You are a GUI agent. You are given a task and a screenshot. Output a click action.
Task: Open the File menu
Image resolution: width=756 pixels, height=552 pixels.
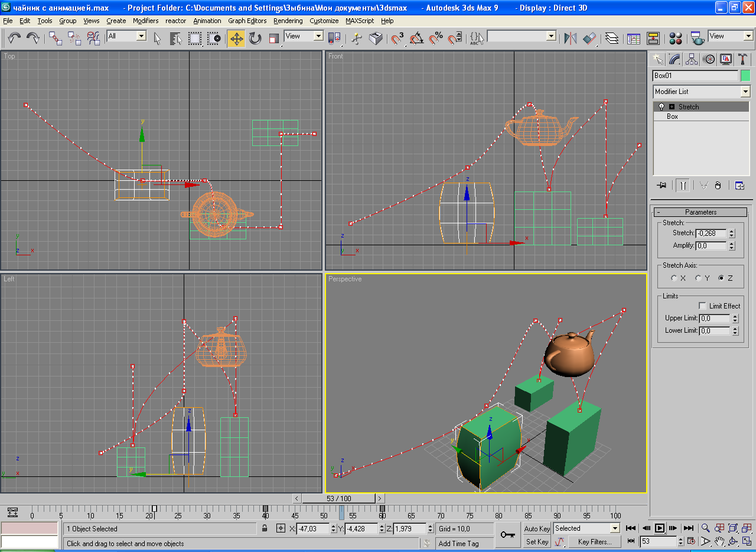click(8, 21)
